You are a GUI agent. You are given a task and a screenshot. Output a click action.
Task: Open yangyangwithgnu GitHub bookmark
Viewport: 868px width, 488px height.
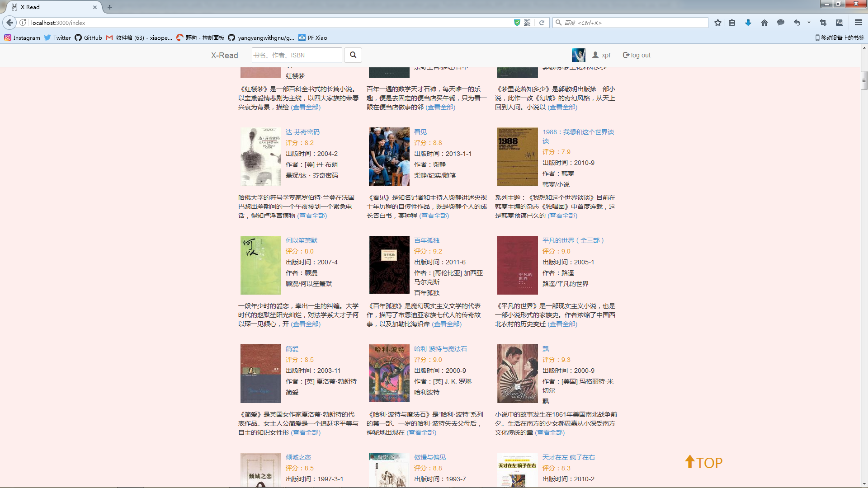pos(261,38)
